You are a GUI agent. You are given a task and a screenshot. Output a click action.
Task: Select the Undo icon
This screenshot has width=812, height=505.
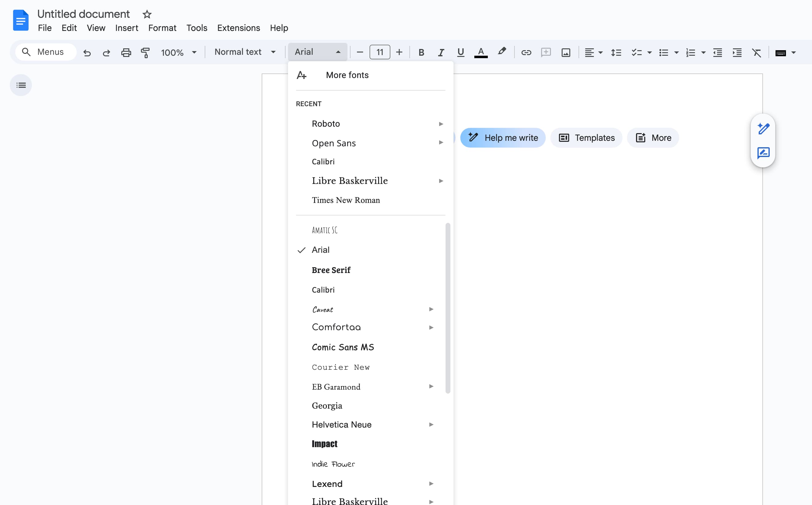pos(87,52)
